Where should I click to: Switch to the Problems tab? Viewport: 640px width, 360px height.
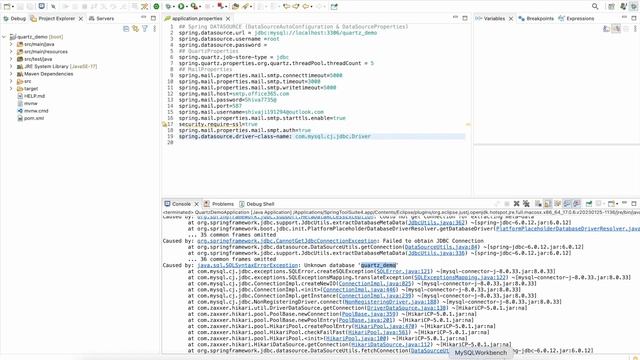tap(219, 204)
